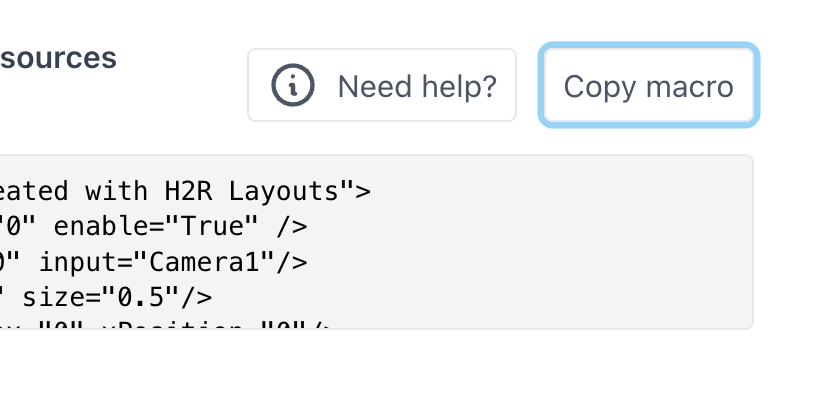Click the partially hidden xPosition line
Image resolution: width=830 pixels, height=394 pixels.
pos(166,325)
